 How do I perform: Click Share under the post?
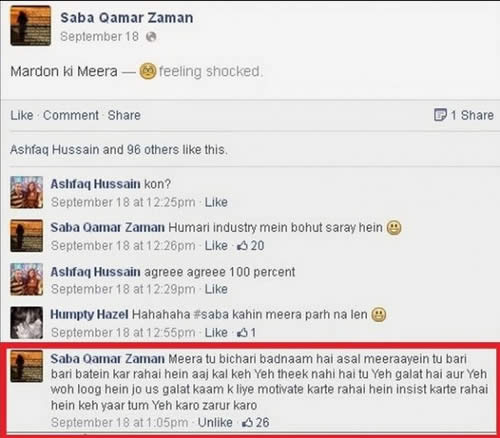[x=124, y=115]
